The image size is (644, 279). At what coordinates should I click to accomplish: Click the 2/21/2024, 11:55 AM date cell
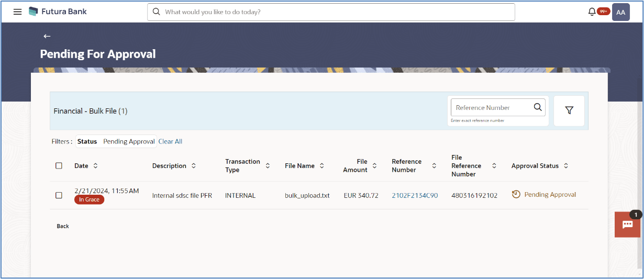coord(107,191)
